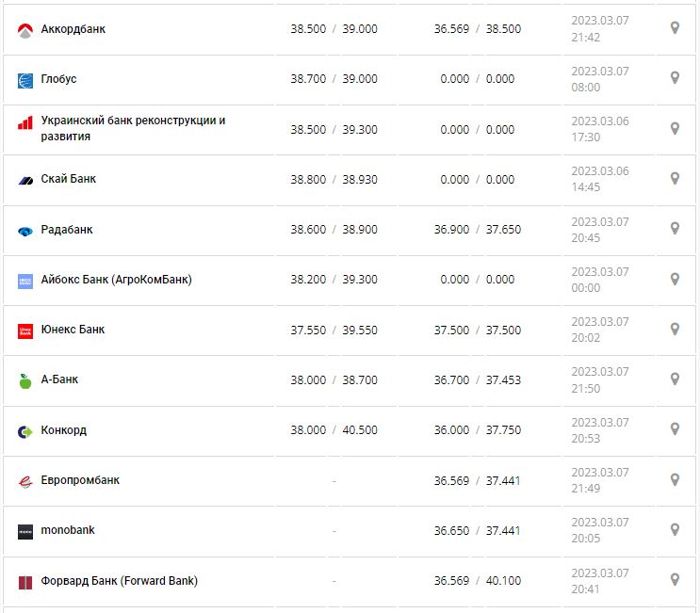
Task: Click the Глобус update time 2023.03.07 08:00
Action: click(x=599, y=79)
